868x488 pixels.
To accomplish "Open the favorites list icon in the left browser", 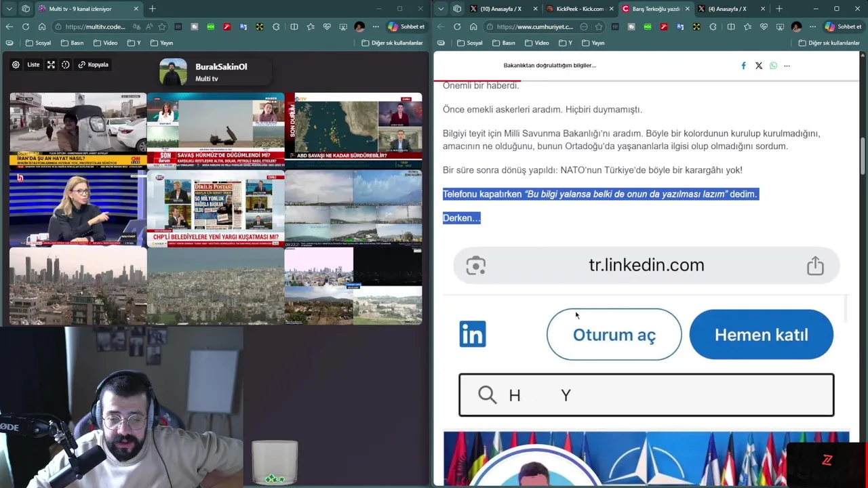I will point(310,26).
